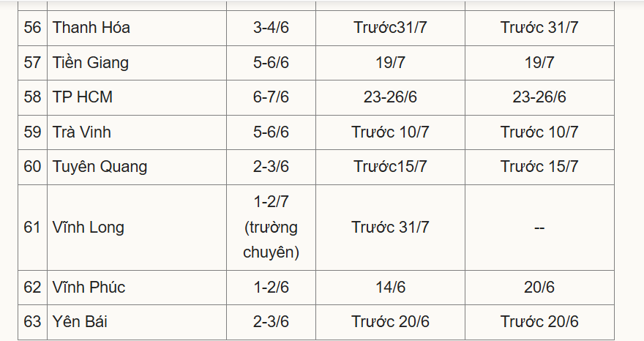
Task: Click row number 58
Action: coord(32,97)
